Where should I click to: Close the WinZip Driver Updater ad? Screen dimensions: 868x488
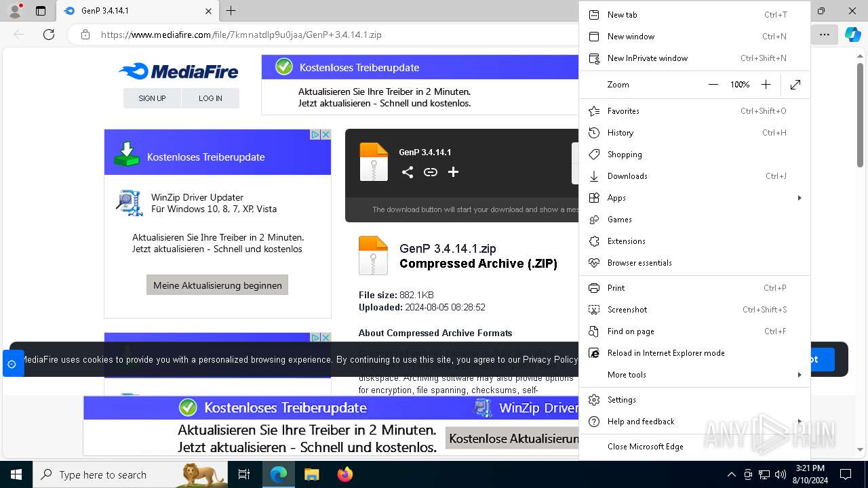pos(325,134)
